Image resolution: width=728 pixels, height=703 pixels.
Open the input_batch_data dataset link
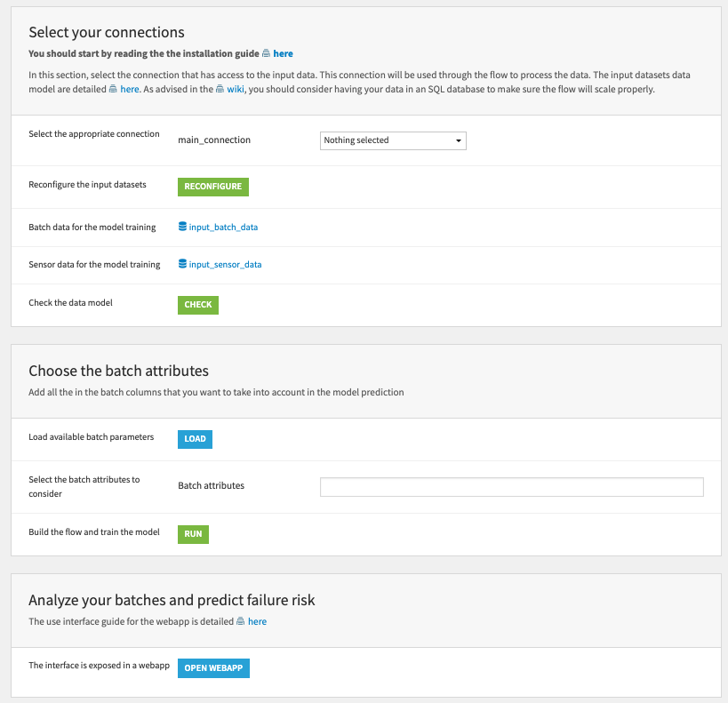pyautogui.click(x=222, y=227)
